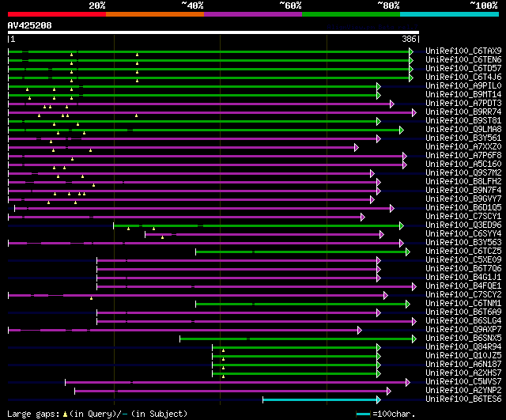Click the UniRef100_C6SYY4 label
Viewport: 506px width, 420px height.
point(463,234)
